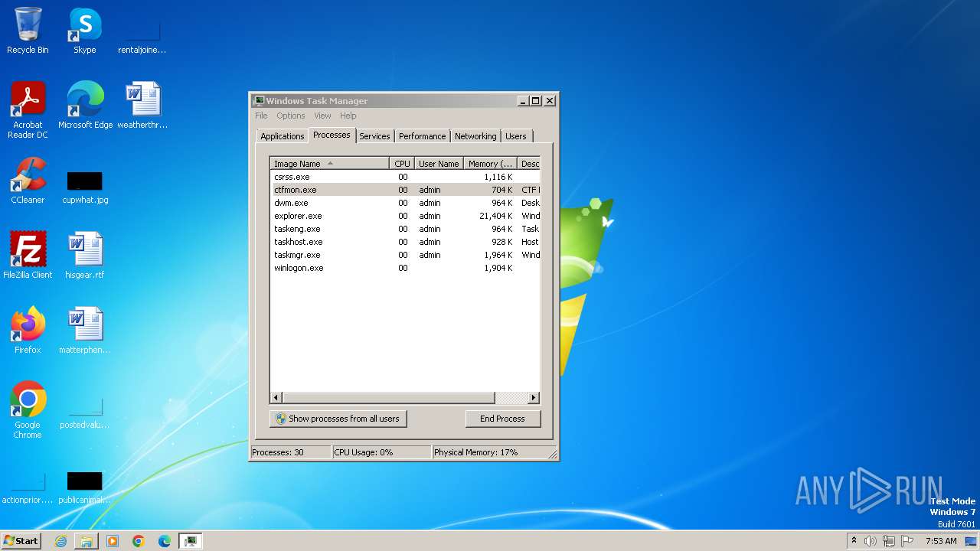Sort processes by Memory column
This screenshot has height=551, width=980.
pyautogui.click(x=490, y=164)
